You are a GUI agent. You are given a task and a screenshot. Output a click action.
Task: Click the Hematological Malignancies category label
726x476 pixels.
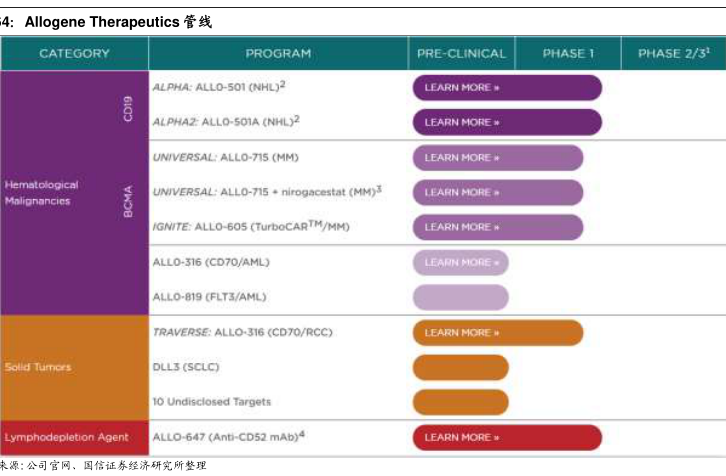coord(42,192)
